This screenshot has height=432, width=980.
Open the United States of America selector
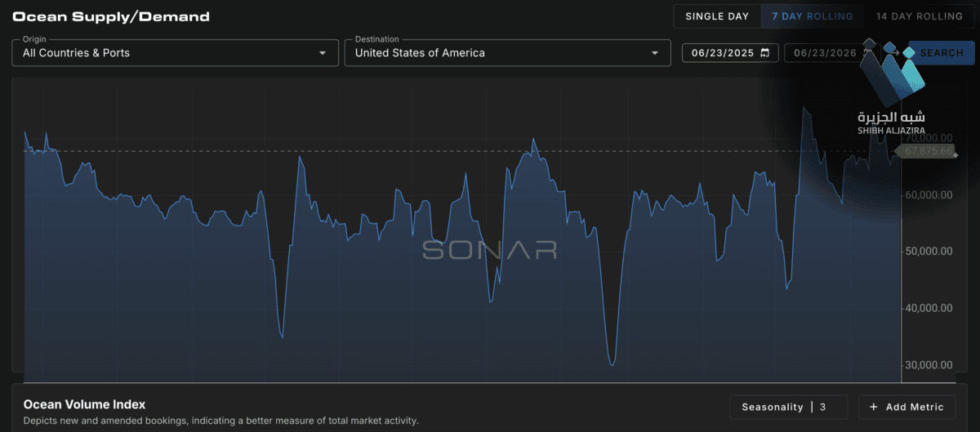pyautogui.click(x=507, y=53)
